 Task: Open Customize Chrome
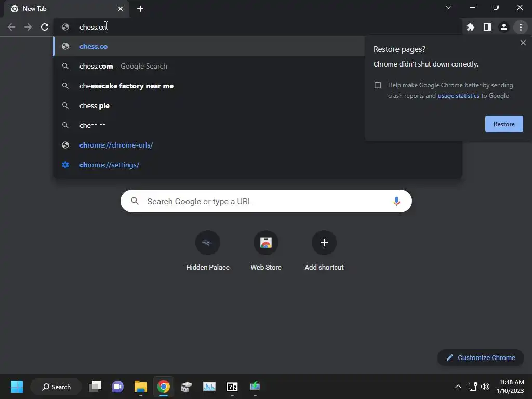tap(481, 357)
